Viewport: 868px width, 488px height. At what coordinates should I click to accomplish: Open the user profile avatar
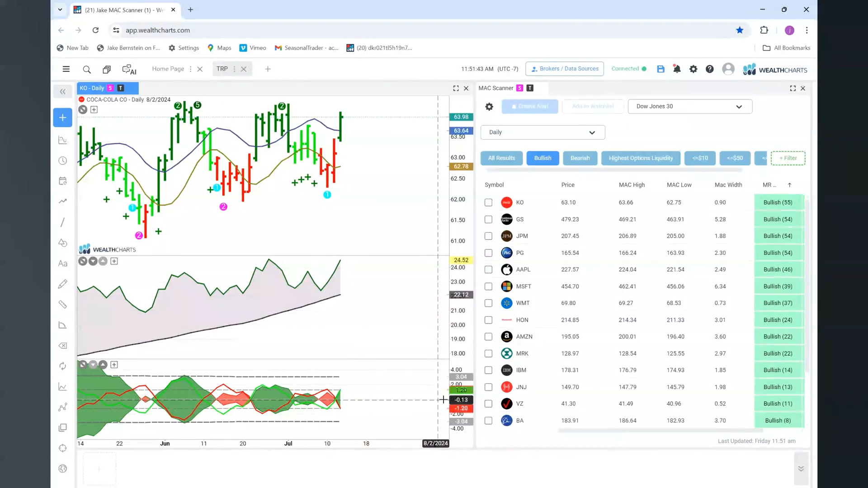pos(728,69)
